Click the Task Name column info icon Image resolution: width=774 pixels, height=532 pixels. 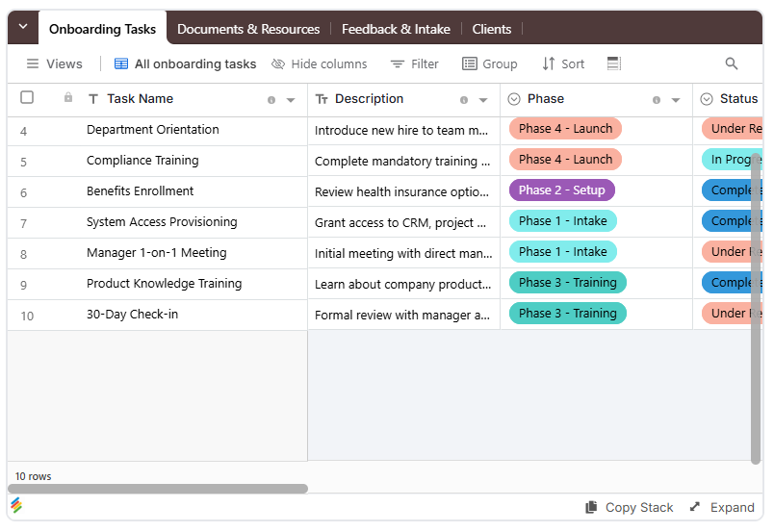(271, 100)
